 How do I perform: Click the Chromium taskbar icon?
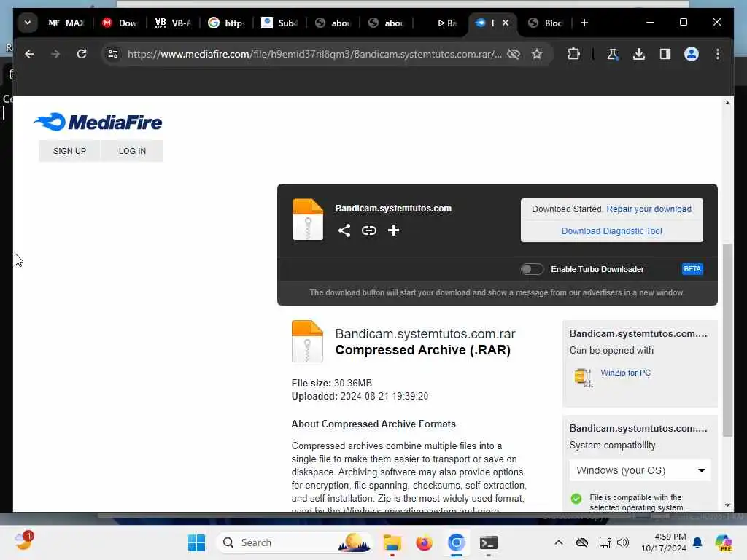[456, 542]
